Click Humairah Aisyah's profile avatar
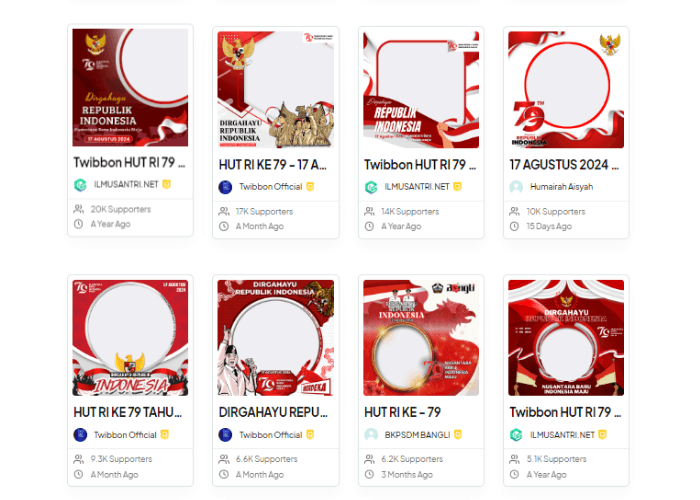This screenshot has height=500, width=700. click(x=516, y=187)
